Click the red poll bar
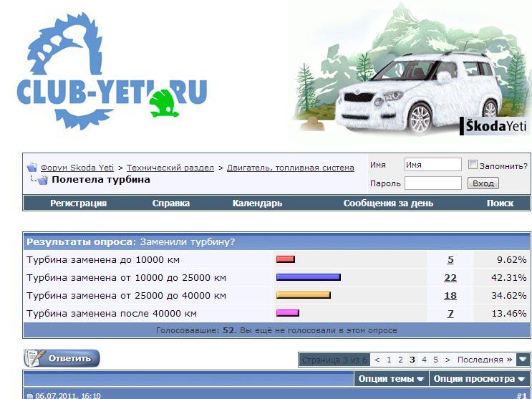Image resolution: width=532 pixels, height=399 pixels. coord(286,259)
